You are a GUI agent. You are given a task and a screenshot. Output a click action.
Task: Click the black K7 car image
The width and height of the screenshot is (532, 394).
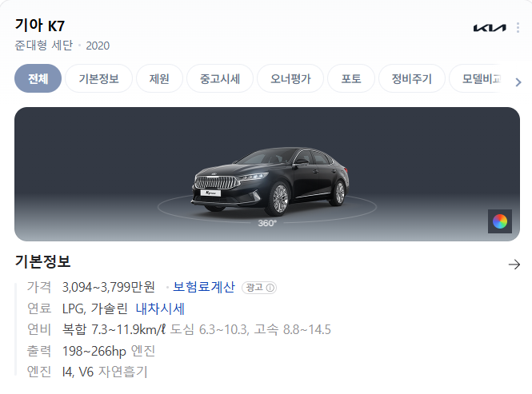click(x=270, y=181)
